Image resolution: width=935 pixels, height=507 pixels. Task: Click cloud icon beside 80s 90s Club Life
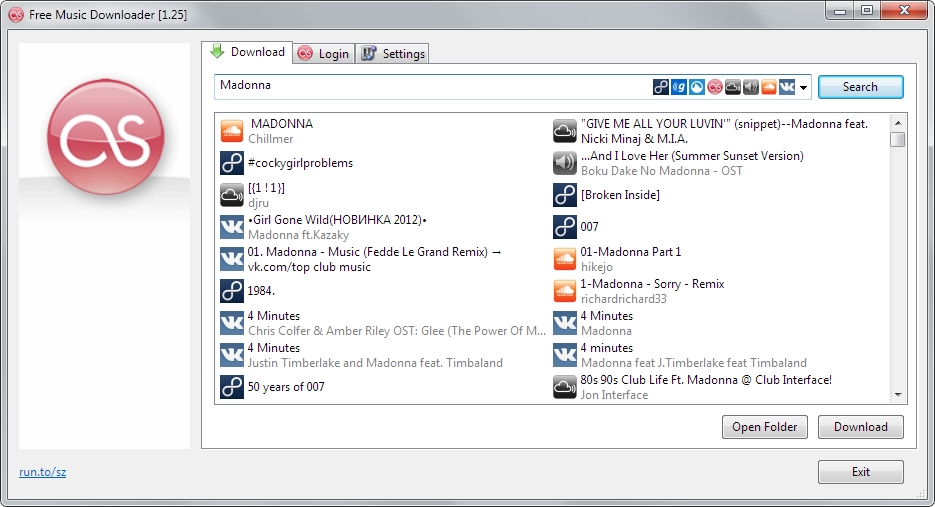[x=565, y=387]
